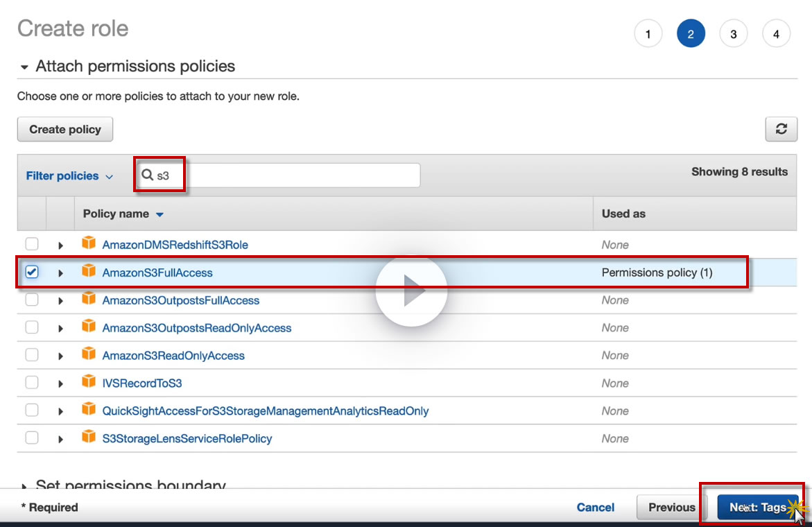Viewport: 812px width, 527px height.
Task: Expand AmazonS3OutpostsFullAccess policy details arrow
Action: [x=60, y=301]
